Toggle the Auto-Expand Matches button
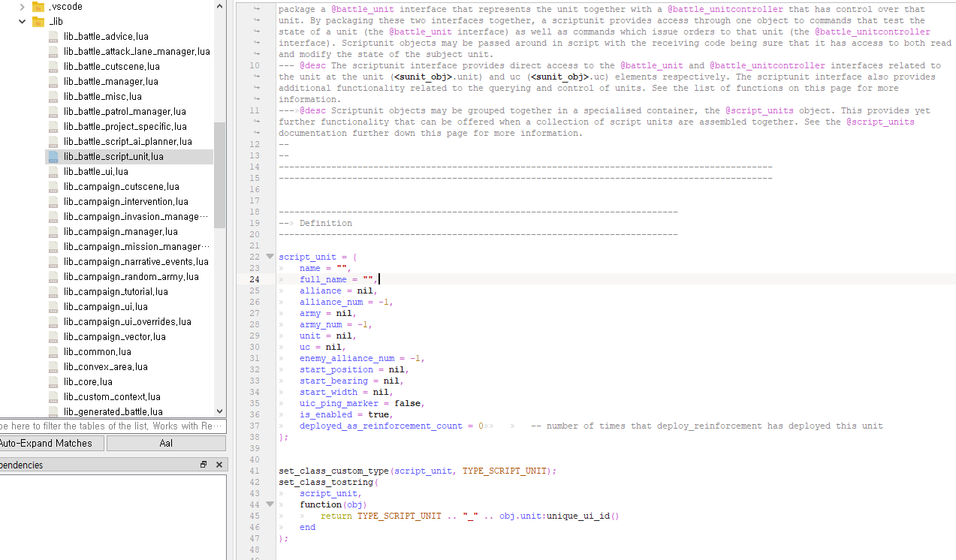The width and height of the screenshot is (956, 560). point(50,444)
